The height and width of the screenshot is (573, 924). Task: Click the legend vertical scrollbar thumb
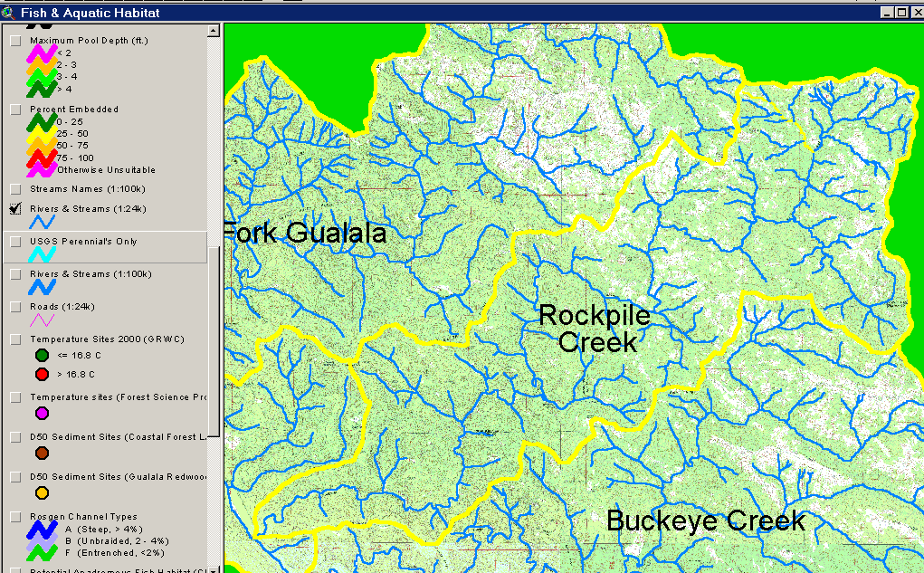click(x=214, y=342)
